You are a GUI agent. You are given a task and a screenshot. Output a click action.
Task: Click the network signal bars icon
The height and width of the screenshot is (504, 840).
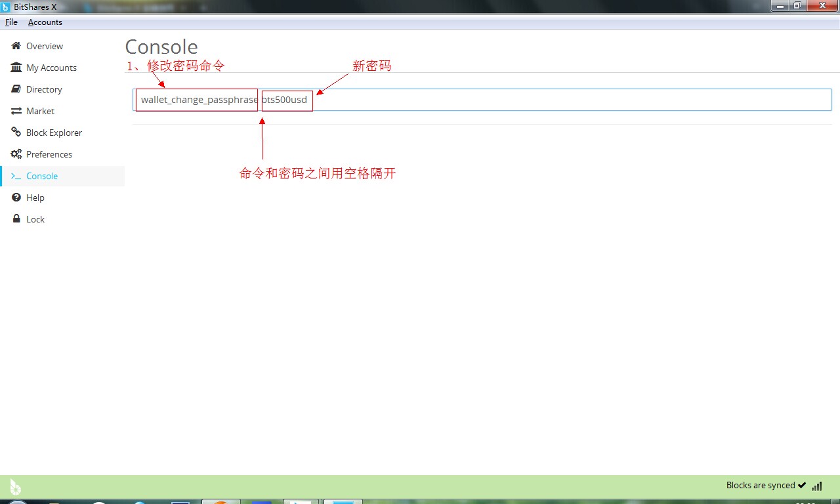[x=817, y=486]
